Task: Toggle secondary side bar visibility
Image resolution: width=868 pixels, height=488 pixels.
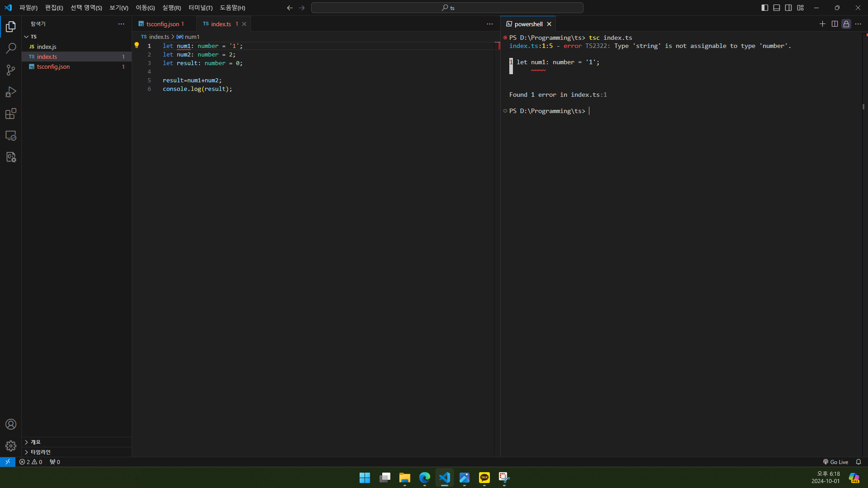Action: [x=788, y=8]
